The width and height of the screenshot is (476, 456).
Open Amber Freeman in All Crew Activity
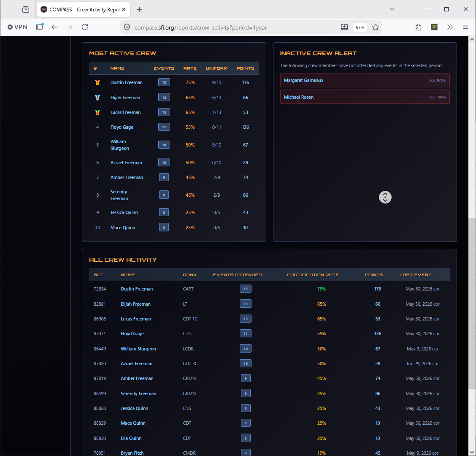(137, 378)
